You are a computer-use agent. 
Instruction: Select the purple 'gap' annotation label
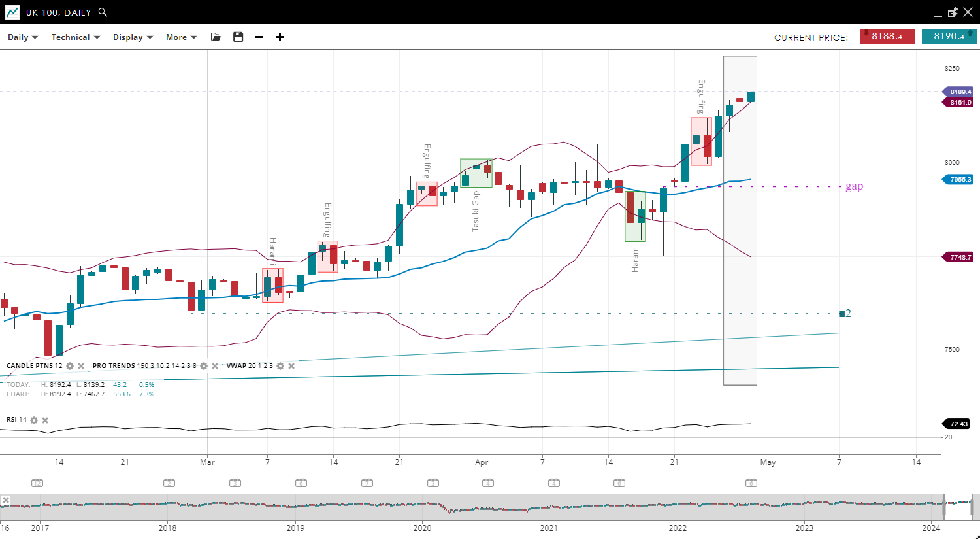coord(854,186)
